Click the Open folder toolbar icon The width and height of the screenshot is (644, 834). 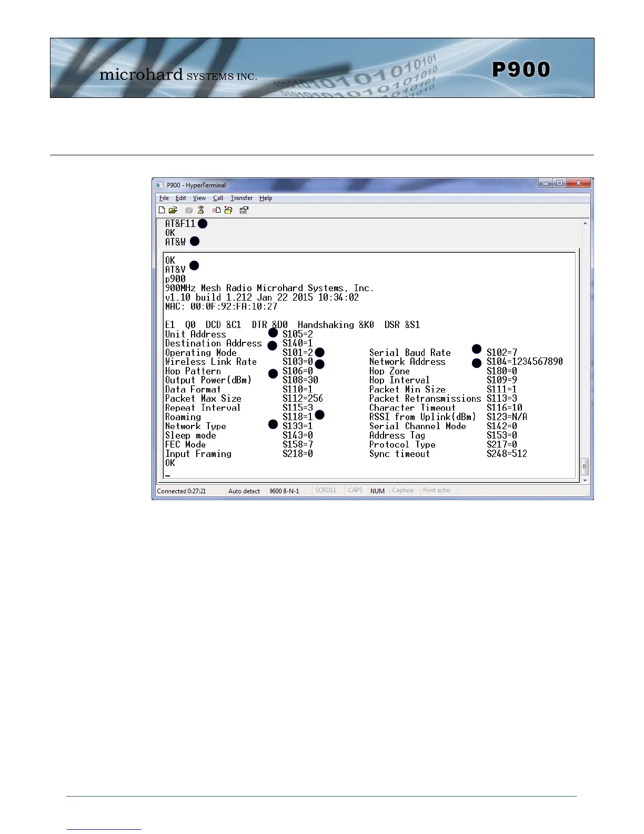coord(173,210)
